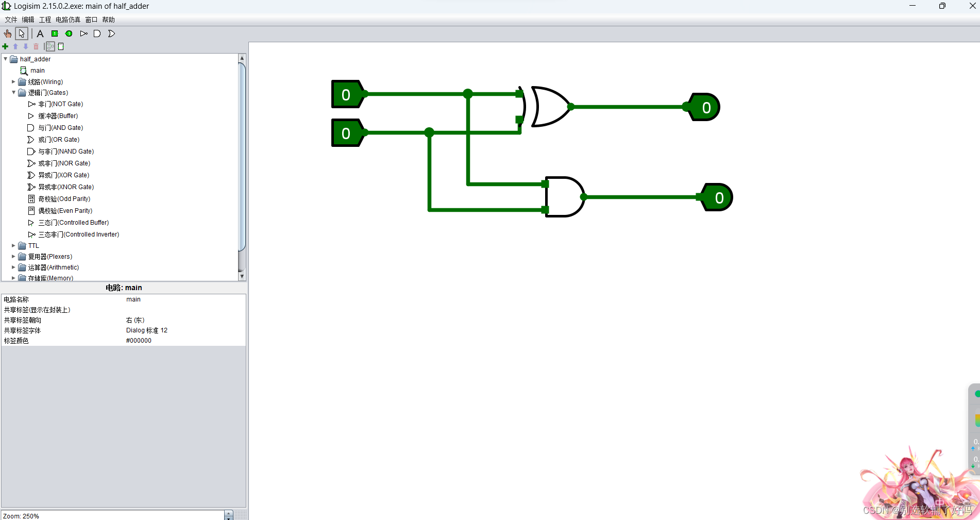980x520 pixels.
Task: Collapse the Gates library folder
Action: coord(13,93)
